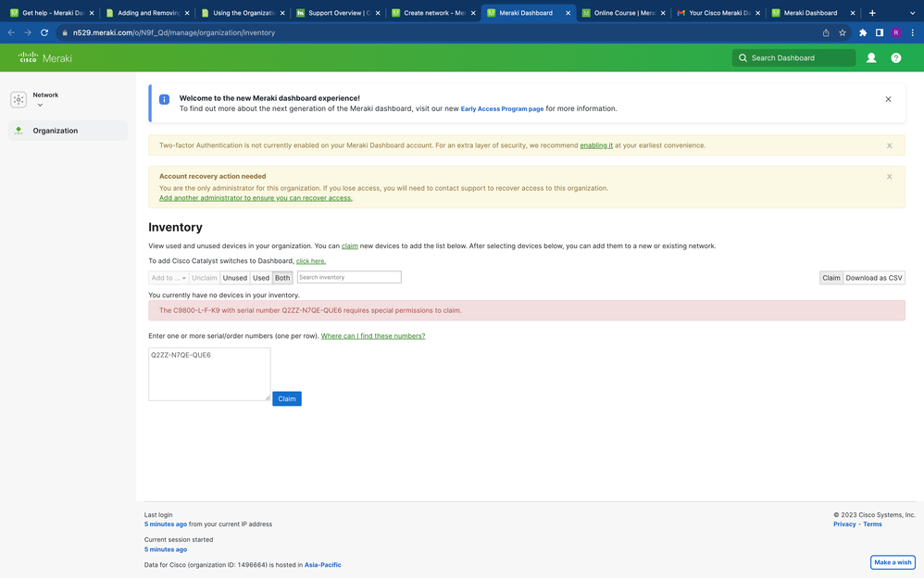Open the Asia-Pacific hosting link
924x578 pixels.
323,565
